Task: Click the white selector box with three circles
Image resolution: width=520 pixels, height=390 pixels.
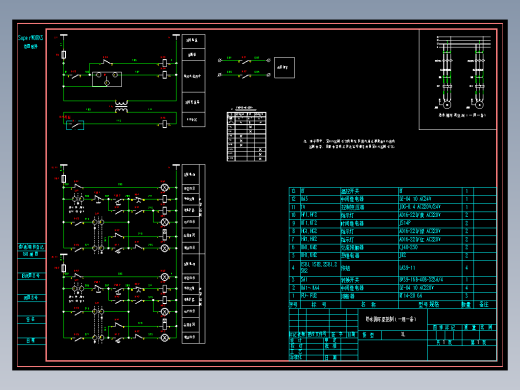Action: pyautogui.click(x=107, y=79)
